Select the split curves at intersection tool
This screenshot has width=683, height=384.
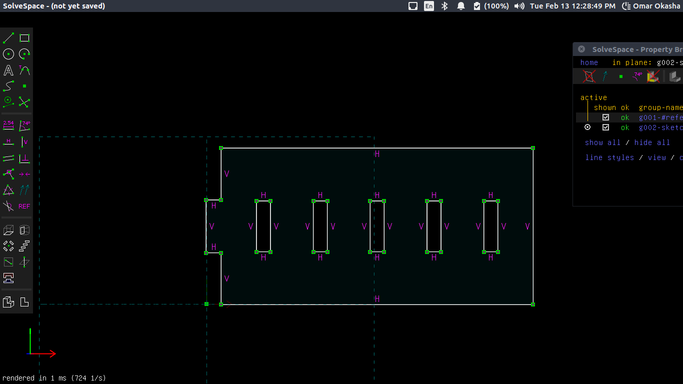pyautogui.click(x=24, y=102)
